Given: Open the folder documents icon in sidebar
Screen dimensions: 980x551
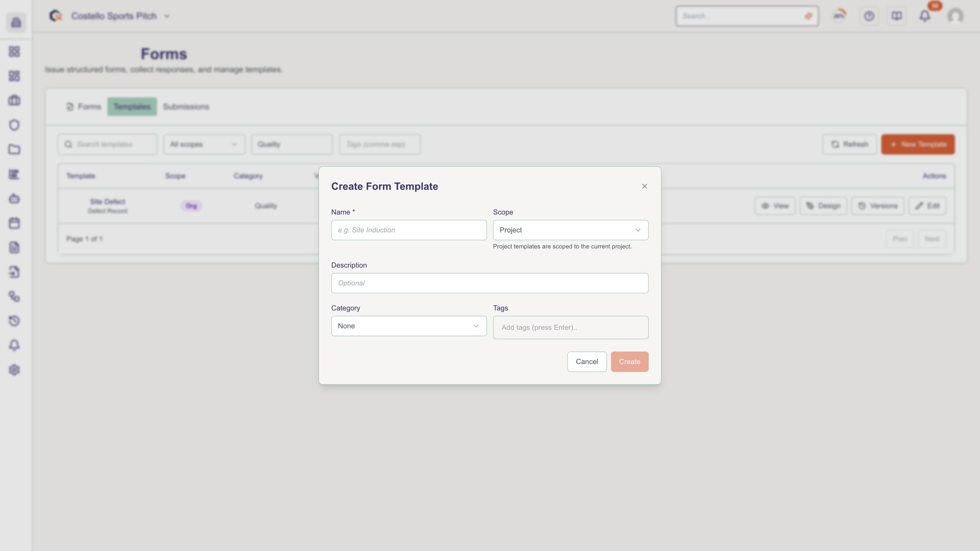Looking at the screenshot, I should (15, 150).
